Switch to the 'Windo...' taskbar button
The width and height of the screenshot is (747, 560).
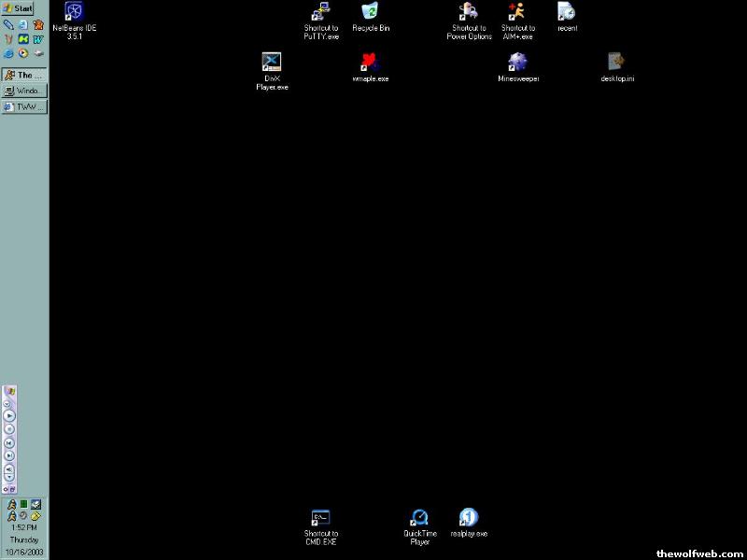point(24,91)
